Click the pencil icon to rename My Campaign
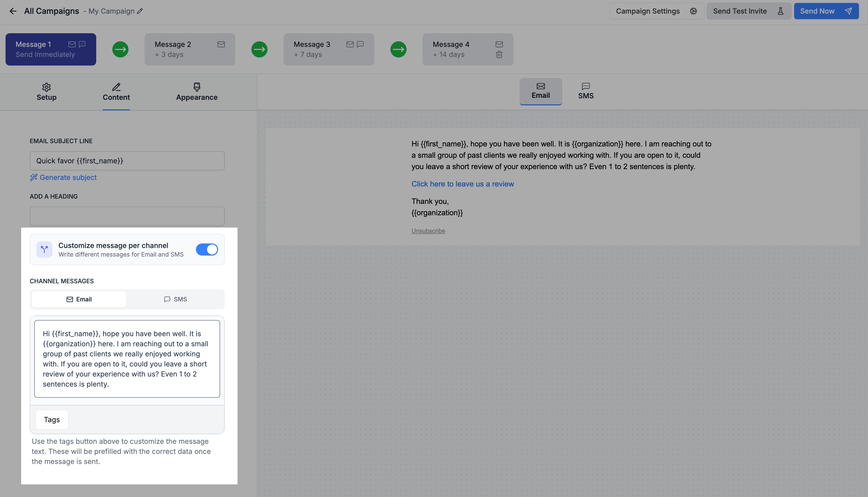This screenshot has width=868, height=497. [140, 11]
